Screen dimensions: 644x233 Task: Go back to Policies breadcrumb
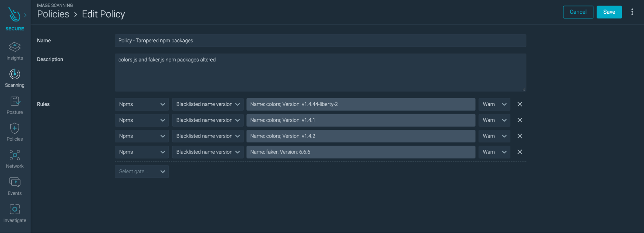coord(53,14)
